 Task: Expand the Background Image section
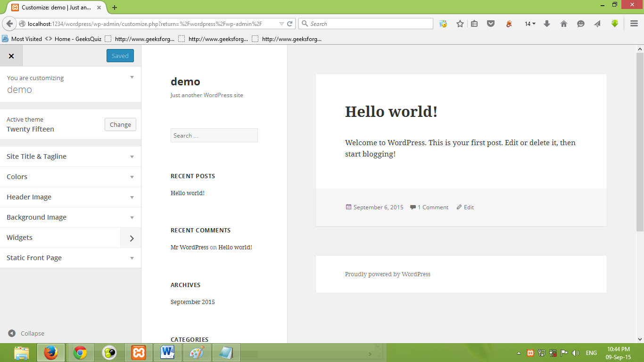click(x=70, y=217)
